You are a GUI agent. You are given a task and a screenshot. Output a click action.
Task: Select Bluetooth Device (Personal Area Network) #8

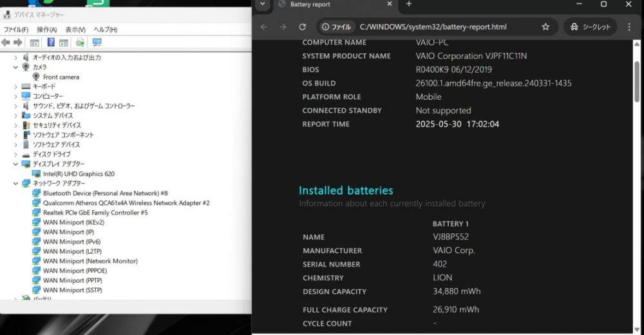tap(106, 193)
